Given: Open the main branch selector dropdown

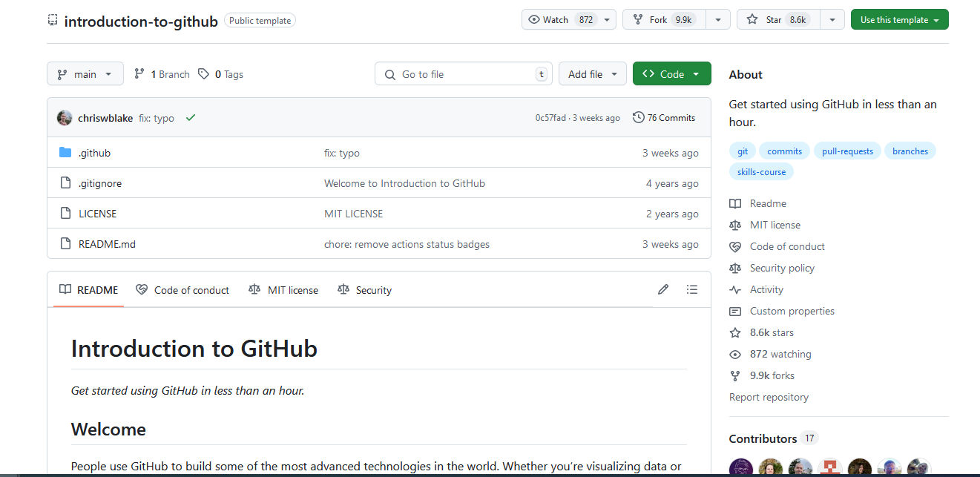Looking at the screenshot, I should [x=85, y=74].
